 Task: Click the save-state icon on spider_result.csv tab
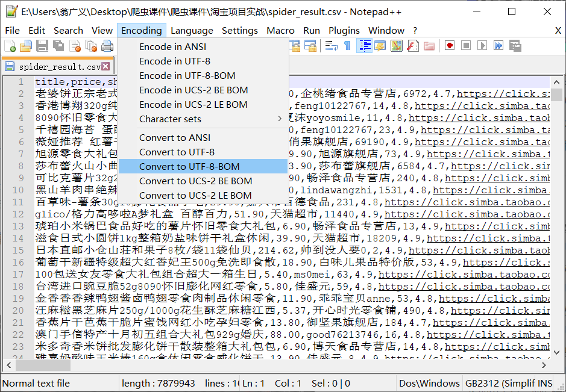click(10, 66)
